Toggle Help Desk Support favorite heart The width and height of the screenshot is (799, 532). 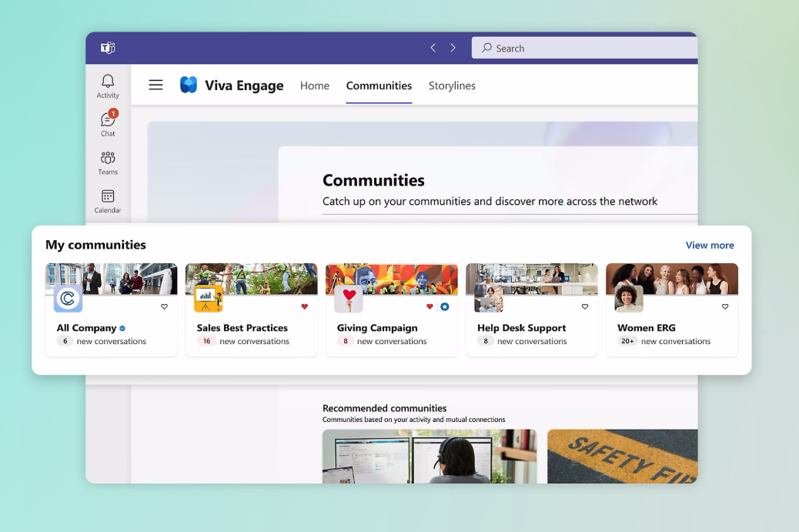pos(584,306)
